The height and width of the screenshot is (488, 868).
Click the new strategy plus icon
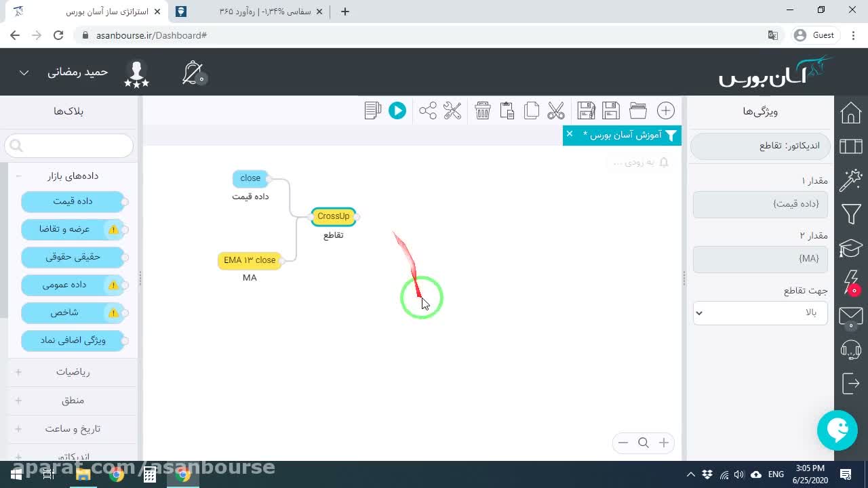[x=666, y=110]
